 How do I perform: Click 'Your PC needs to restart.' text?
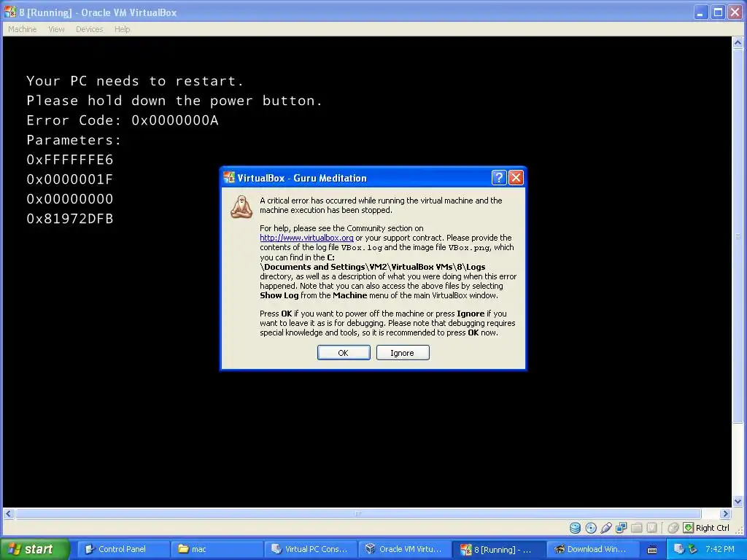135,81
